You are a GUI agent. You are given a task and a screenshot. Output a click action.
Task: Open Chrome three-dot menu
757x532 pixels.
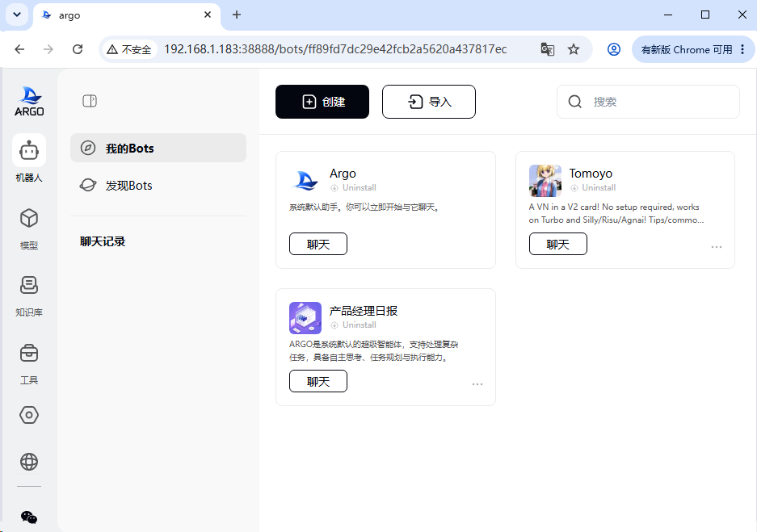(742, 49)
